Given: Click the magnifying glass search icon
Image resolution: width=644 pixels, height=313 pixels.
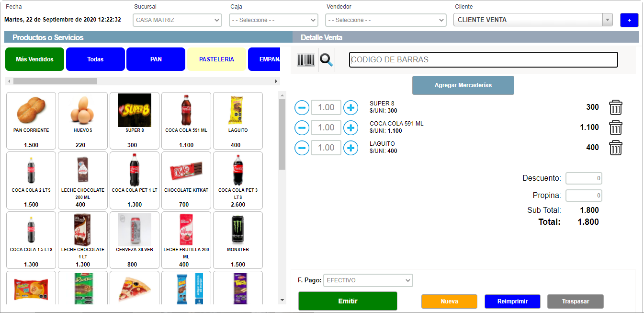Looking at the screenshot, I should (327, 60).
